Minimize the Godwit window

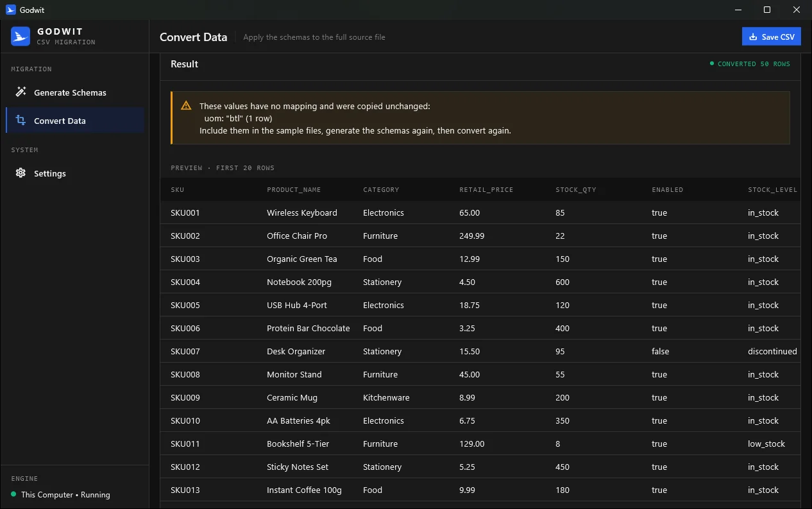738,10
